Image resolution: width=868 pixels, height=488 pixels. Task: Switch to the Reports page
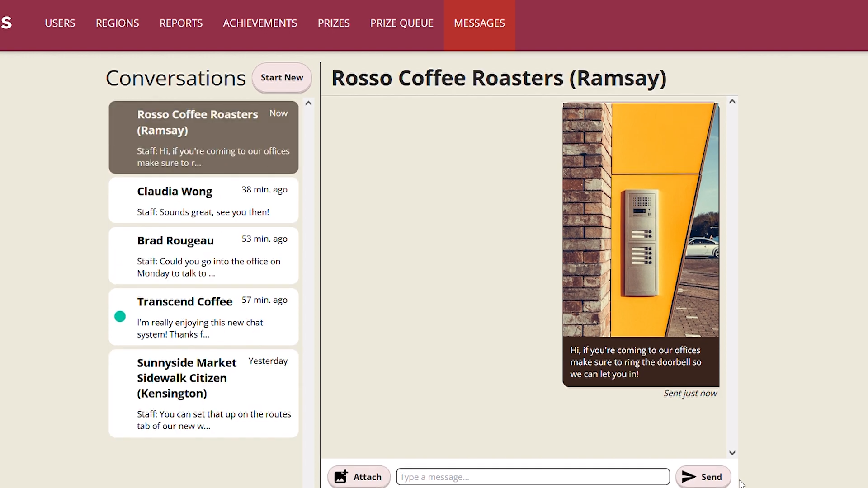tap(181, 23)
